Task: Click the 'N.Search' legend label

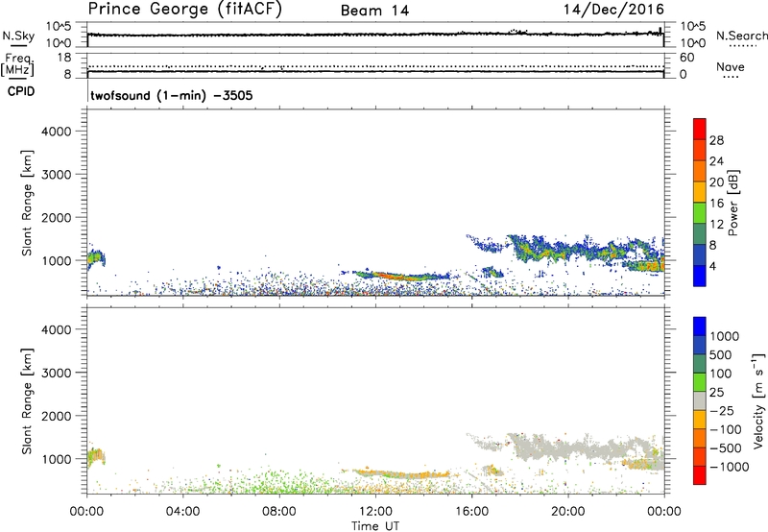Action: tap(741, 36)
